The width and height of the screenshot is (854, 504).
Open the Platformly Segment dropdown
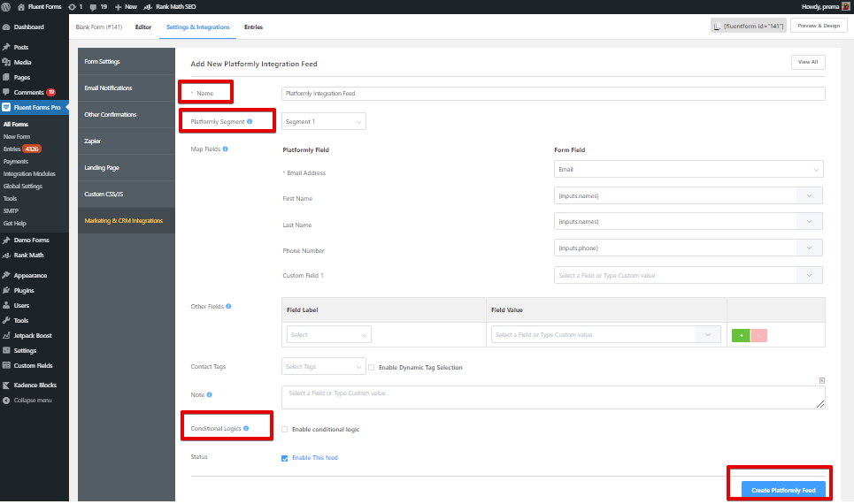[x=324, y=121]
